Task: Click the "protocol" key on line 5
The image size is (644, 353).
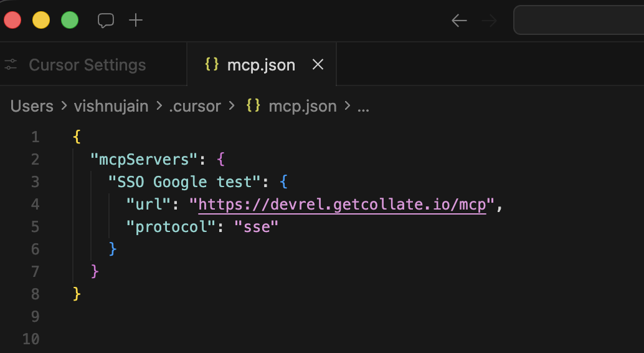Action: [171, 226]
